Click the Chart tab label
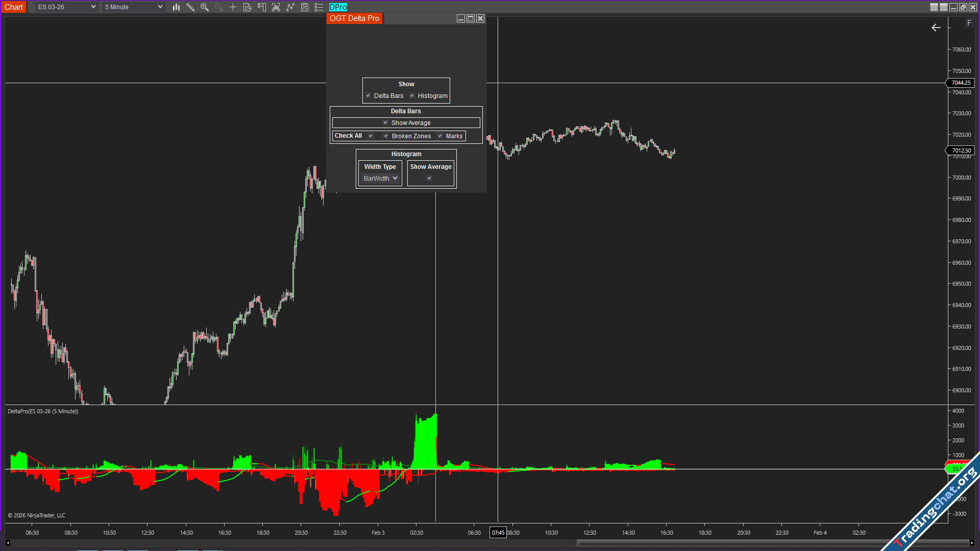This screenshot has height=551, width=980. tap(14, 7)
